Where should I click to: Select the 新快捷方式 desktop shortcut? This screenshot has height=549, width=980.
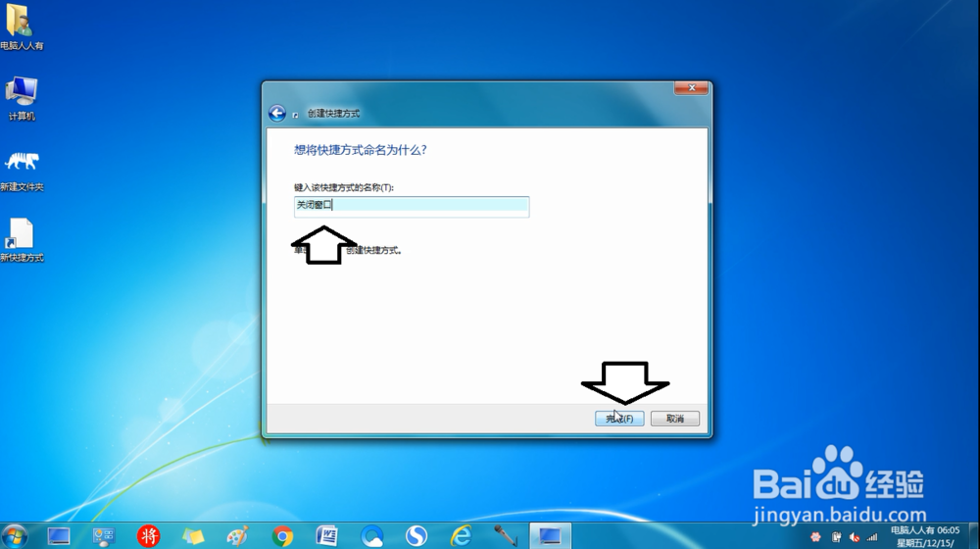point(22,240)
